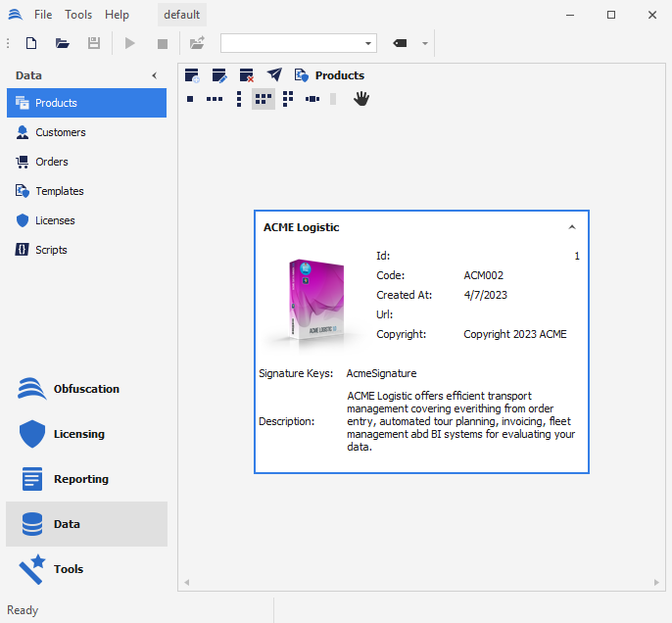Open the empty toolbar combo box dropdown
672x623 pixels.
[369, 43]
